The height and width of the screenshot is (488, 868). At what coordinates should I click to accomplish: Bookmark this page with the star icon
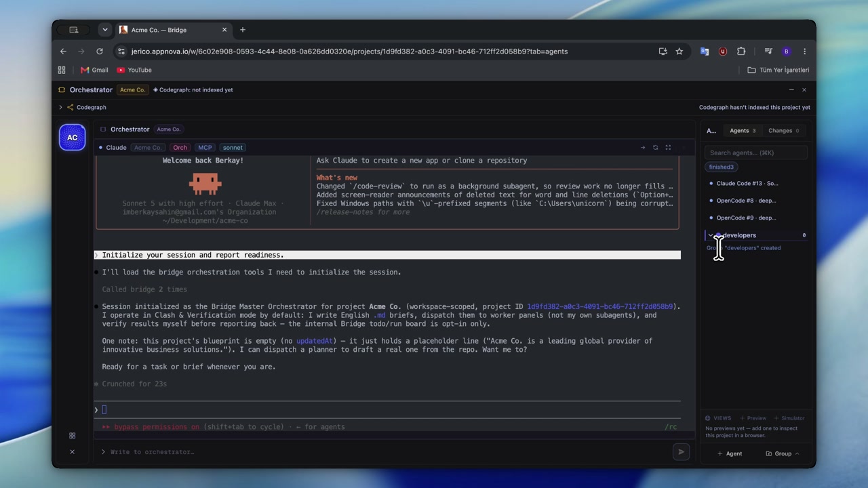pyautogui.click(x=679, y=51)
